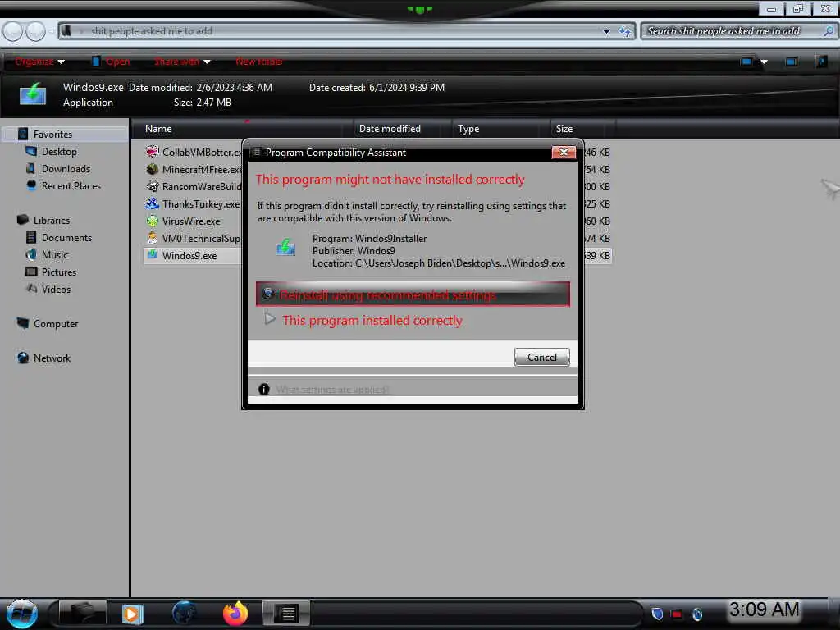The width and height of the screenshot is (840, 630).
Task: Click the Back navigation button
Action: (13, 32)
